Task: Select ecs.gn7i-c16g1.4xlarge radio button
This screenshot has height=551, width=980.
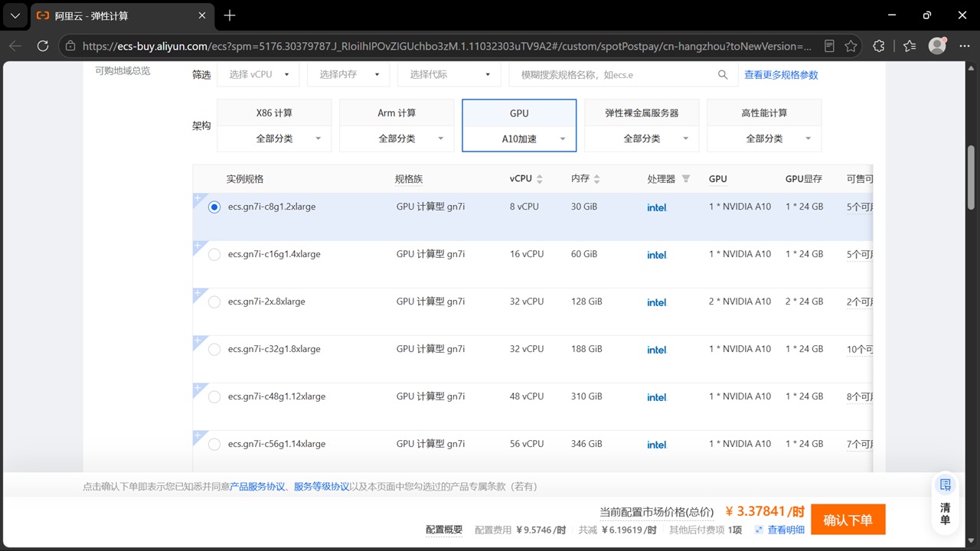Action: 214,255
